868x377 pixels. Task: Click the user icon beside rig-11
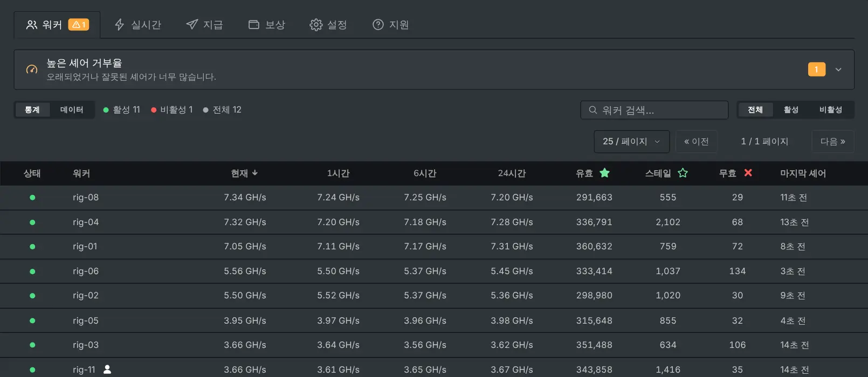pos(107,369)
